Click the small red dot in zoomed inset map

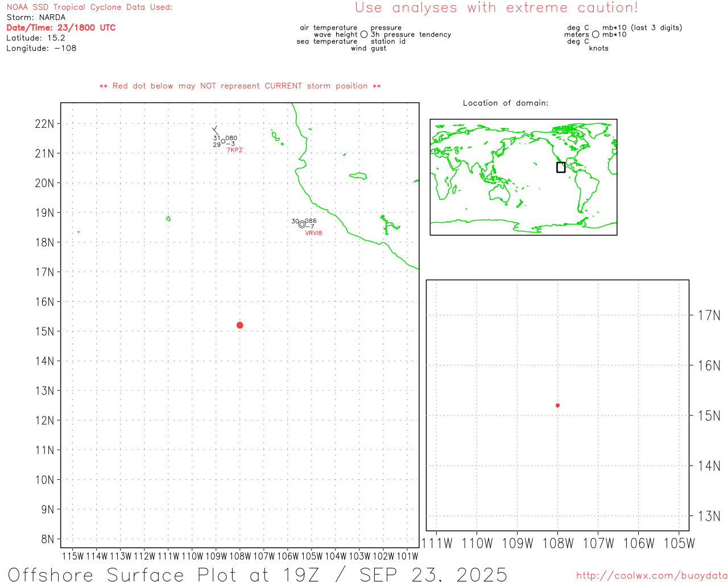[557, 405]
